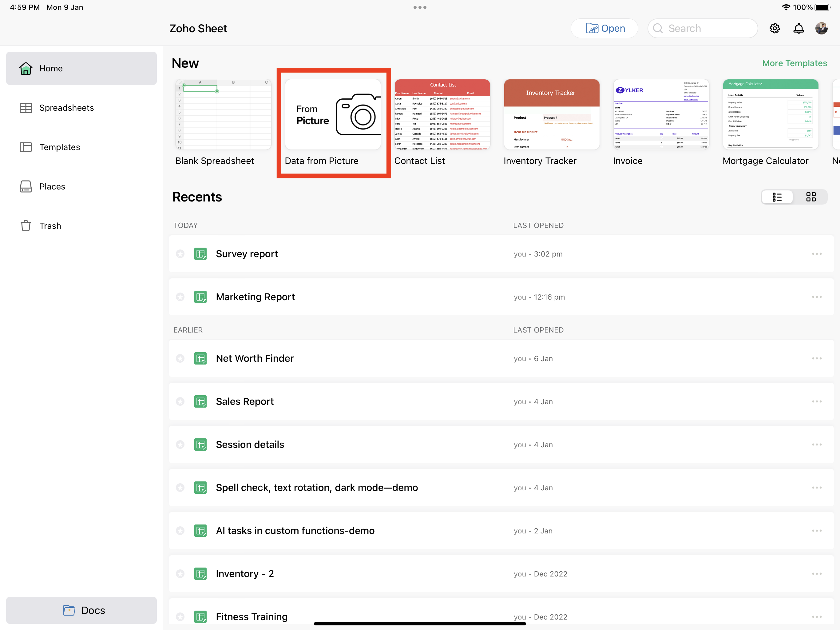
Task: Open Templates section in sidebar
Action: pos(60,147)
